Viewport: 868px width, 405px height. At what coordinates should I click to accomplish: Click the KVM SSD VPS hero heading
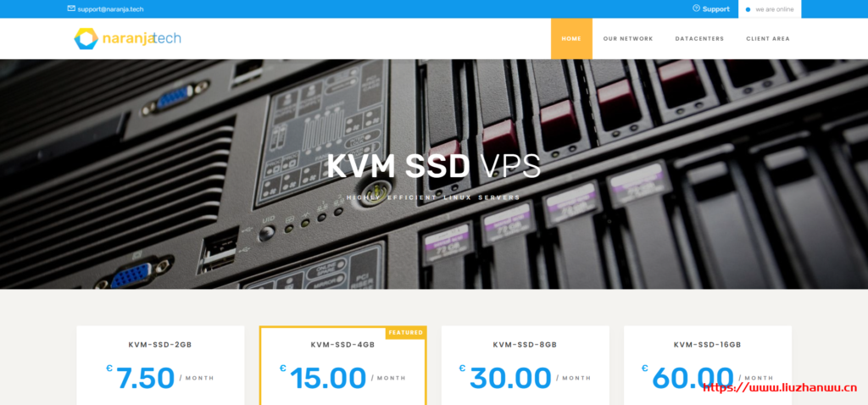[433, 166]
